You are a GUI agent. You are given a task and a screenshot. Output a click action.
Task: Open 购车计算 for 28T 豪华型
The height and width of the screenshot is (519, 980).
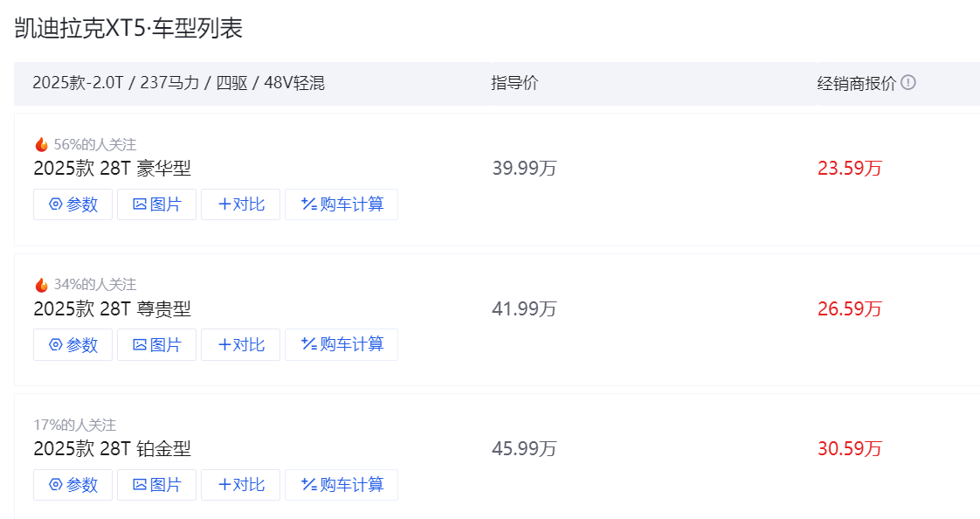pos(341,204)
